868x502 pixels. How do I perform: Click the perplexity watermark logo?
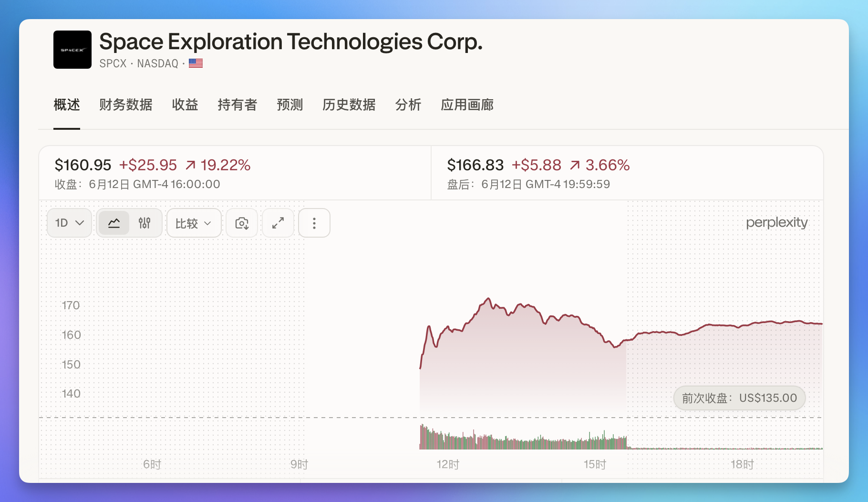(x=776, y=222)
